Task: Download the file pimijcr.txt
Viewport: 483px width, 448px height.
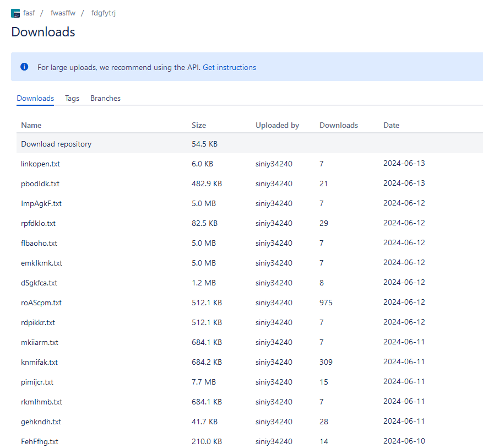Action: coord(37,382)
